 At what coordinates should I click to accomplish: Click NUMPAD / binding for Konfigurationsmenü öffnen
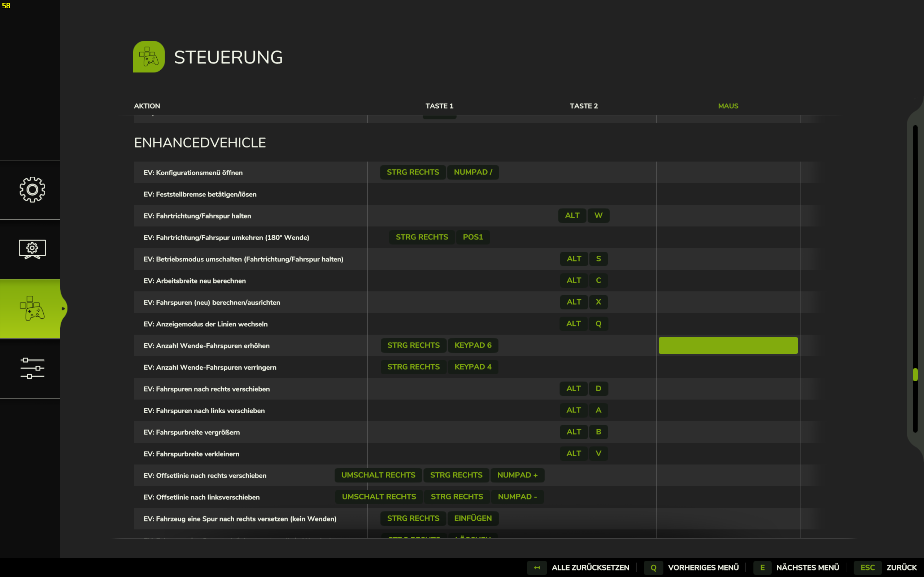pos(473,172)
